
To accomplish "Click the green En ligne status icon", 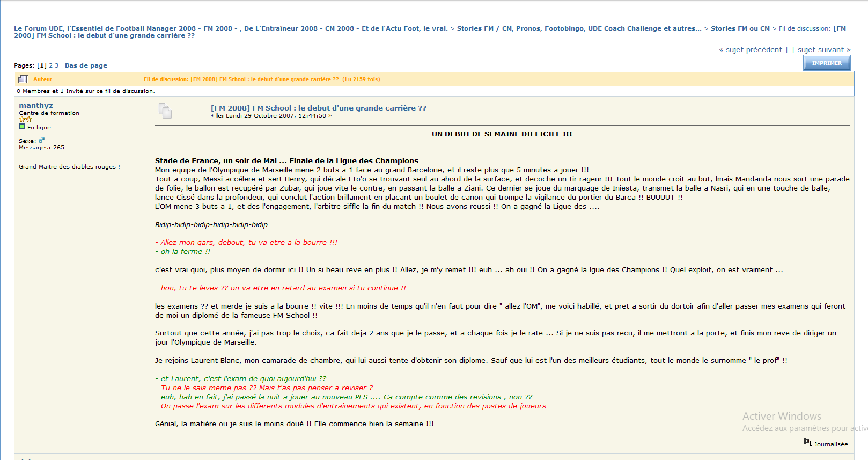I will tap(22, 127).
